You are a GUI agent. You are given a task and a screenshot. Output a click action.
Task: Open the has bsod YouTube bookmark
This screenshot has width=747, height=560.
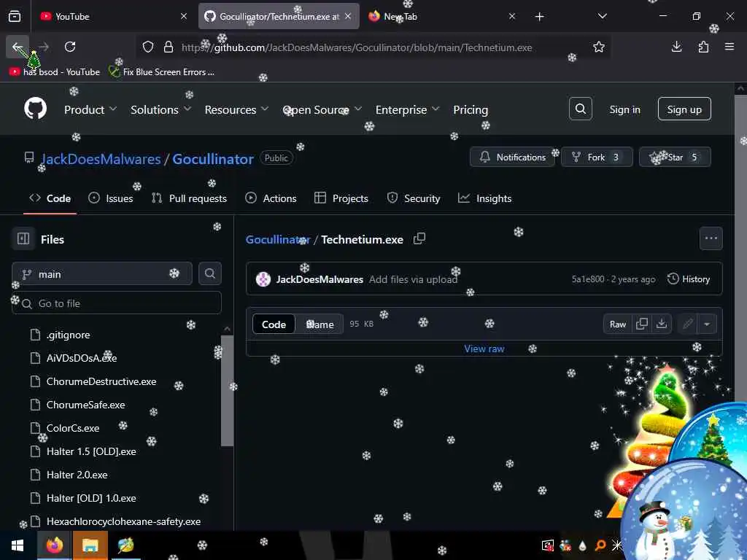(55, 72)
